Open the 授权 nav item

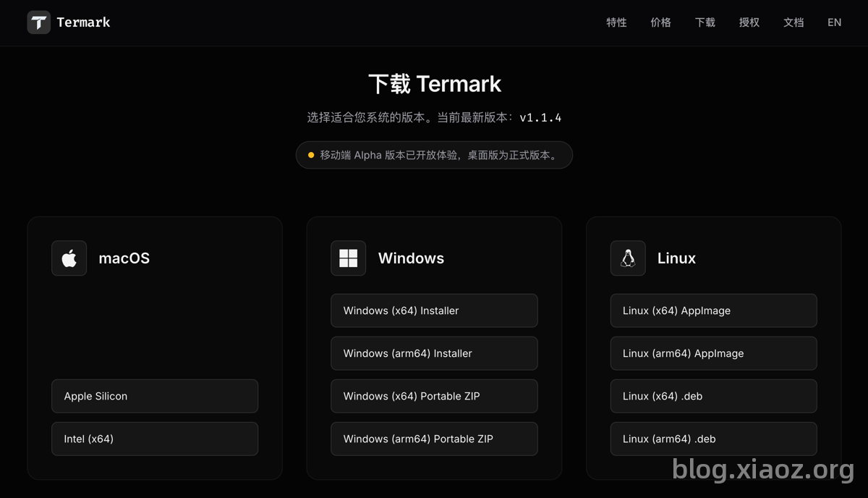tap(749, 22)
